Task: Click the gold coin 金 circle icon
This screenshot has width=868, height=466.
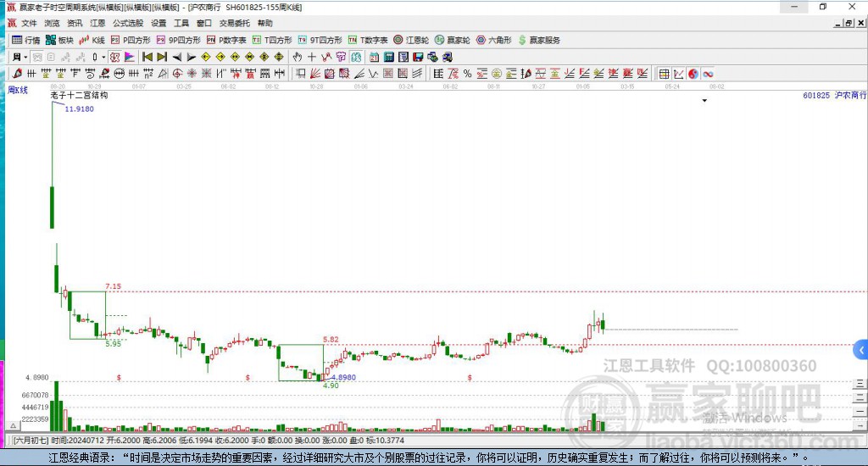Action: coord(497,74)
